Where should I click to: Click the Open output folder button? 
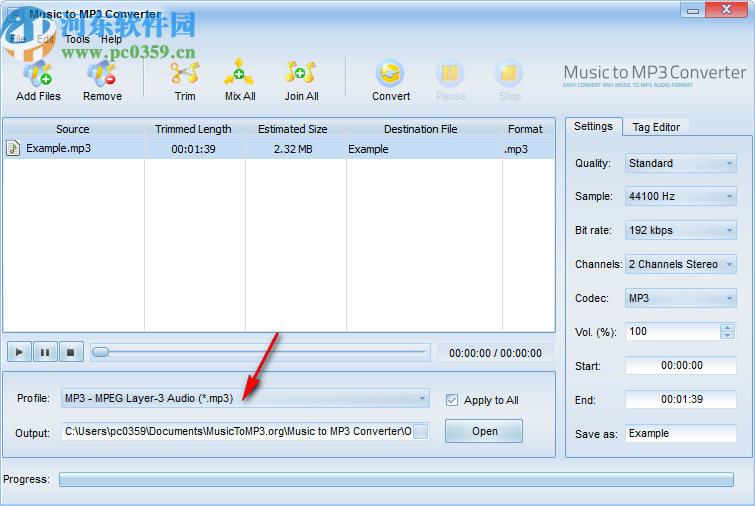click(484, 431)
